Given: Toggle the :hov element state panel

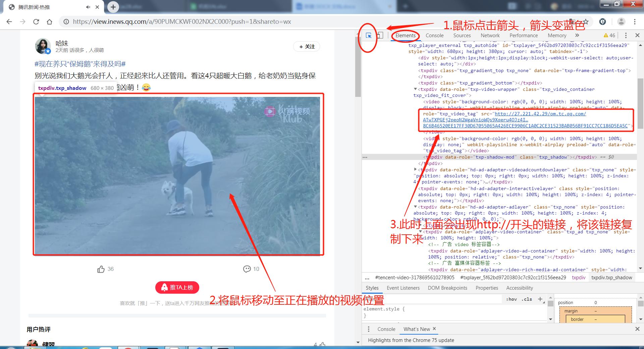Looking at the screenshot, I should point(512,299).
